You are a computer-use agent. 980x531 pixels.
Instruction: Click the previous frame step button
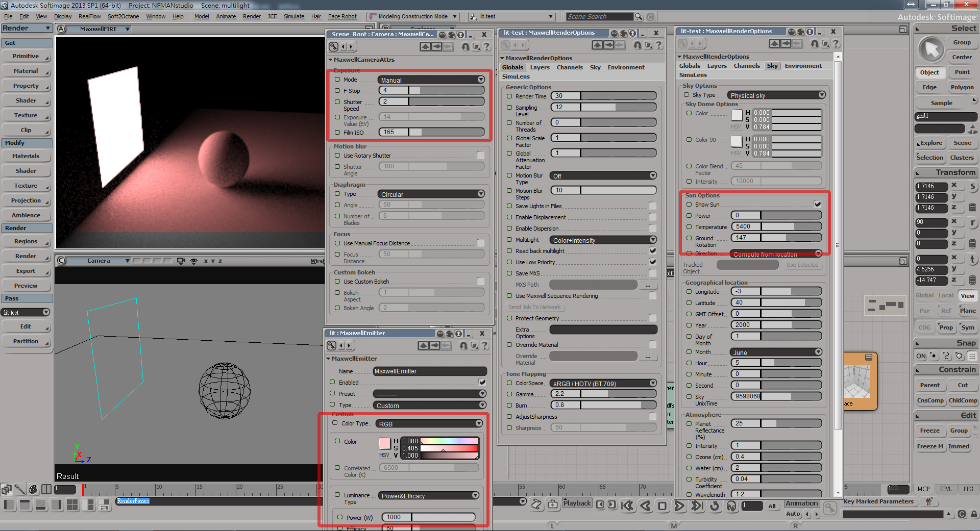click(600, 505)
